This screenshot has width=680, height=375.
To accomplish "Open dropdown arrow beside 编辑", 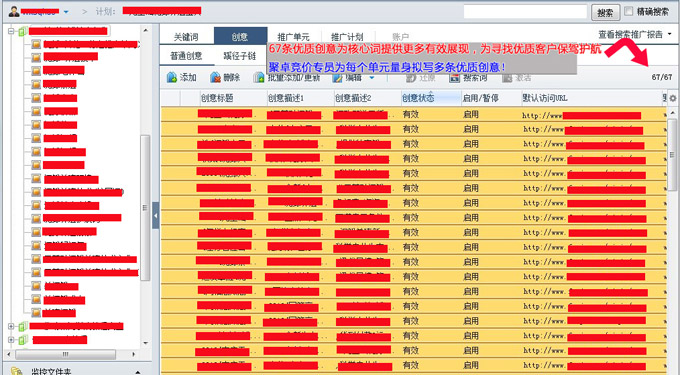I will tap(372, 78).
